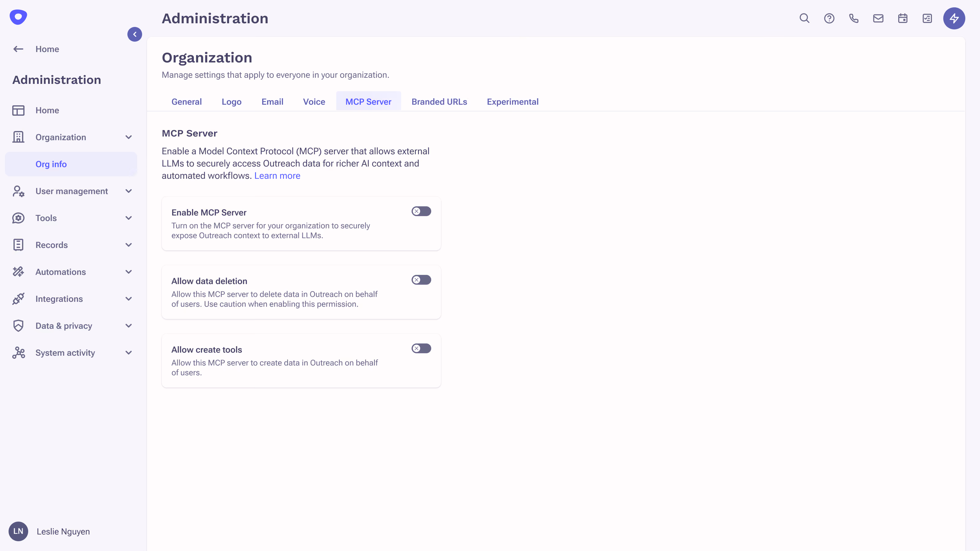Toggle the Enable MCP Server switch

point(421,211)
